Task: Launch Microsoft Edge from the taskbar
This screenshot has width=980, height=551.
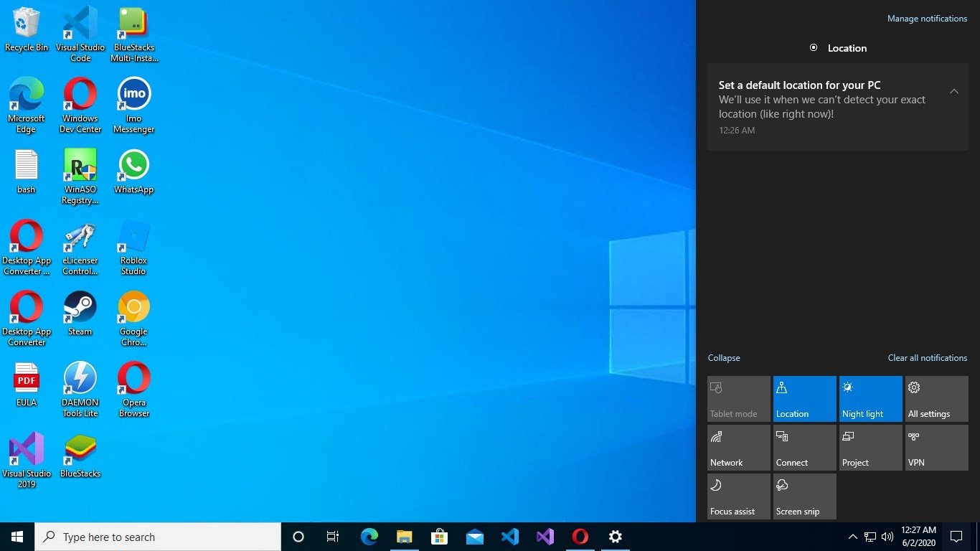Action: (369, 537)
